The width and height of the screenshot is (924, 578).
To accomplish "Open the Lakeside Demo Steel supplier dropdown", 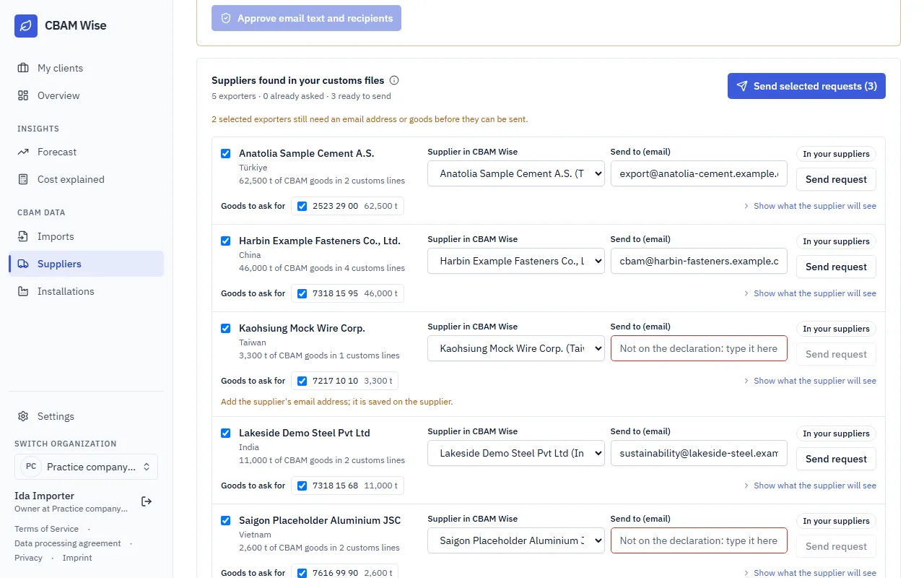I will point(516,453).
